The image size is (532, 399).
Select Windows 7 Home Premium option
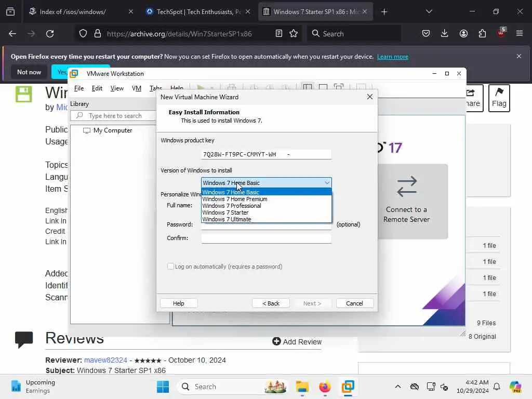(x=267, y=199)
